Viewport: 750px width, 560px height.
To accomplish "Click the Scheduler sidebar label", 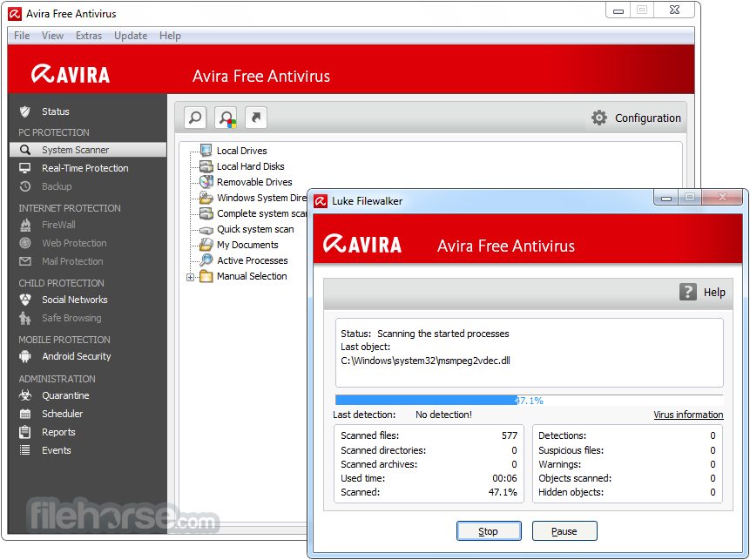I will [62, 414].
